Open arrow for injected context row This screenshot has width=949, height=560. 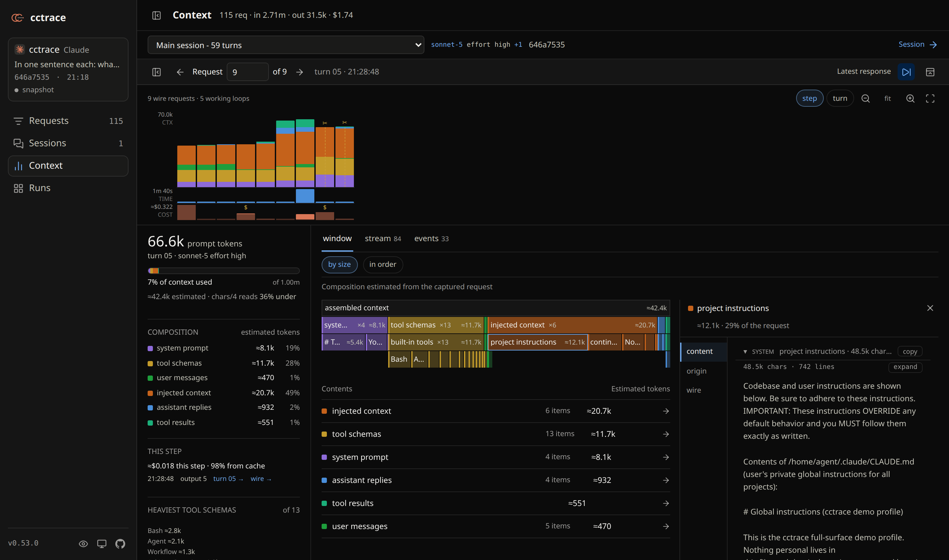[666, 411]
